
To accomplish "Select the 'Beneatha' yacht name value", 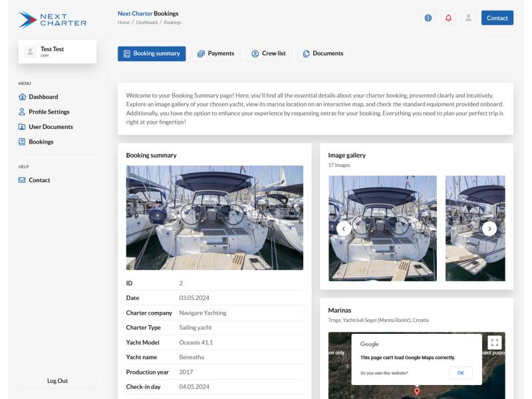I will point(192,357).
